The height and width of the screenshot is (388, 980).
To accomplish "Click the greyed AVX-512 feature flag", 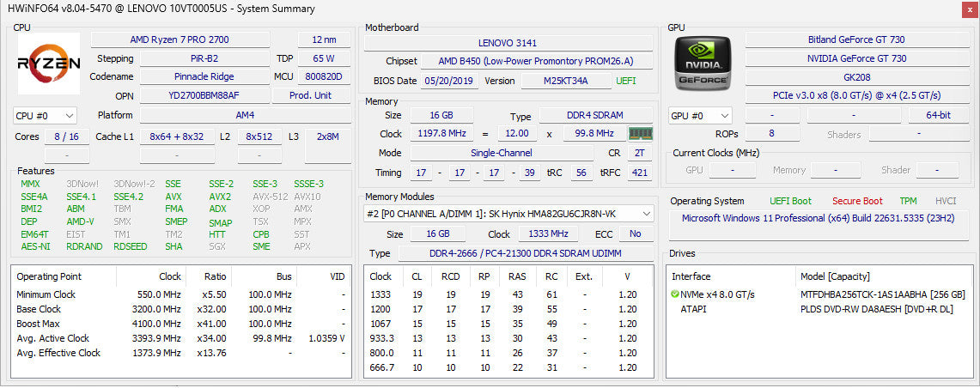I will tap(270, 197).
